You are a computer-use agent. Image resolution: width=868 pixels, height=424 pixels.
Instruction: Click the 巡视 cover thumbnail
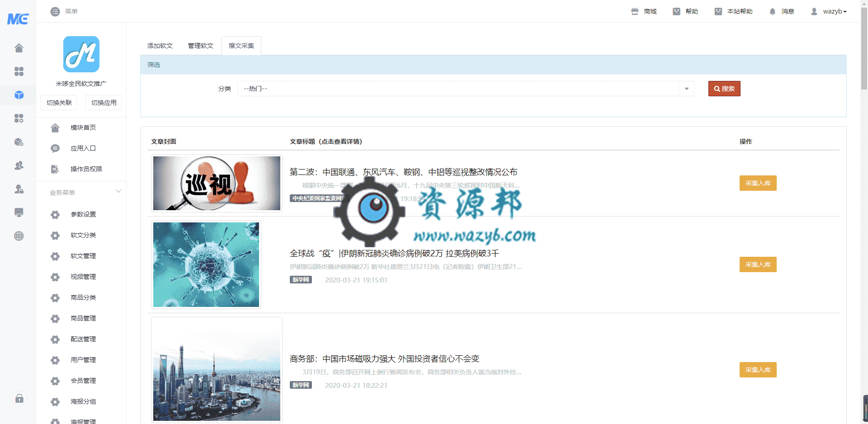coord(217,183)
